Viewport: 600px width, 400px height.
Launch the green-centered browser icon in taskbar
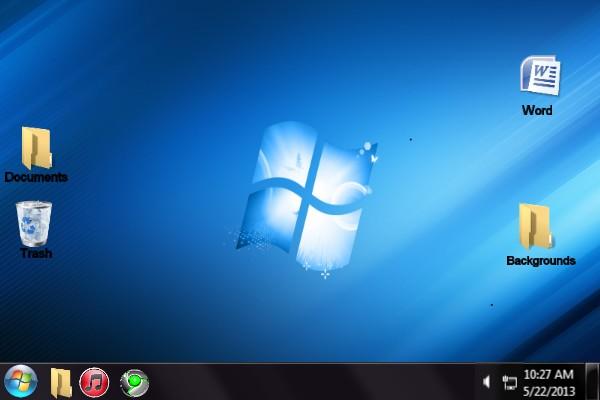pyautogui.click(x=134, y=382)
